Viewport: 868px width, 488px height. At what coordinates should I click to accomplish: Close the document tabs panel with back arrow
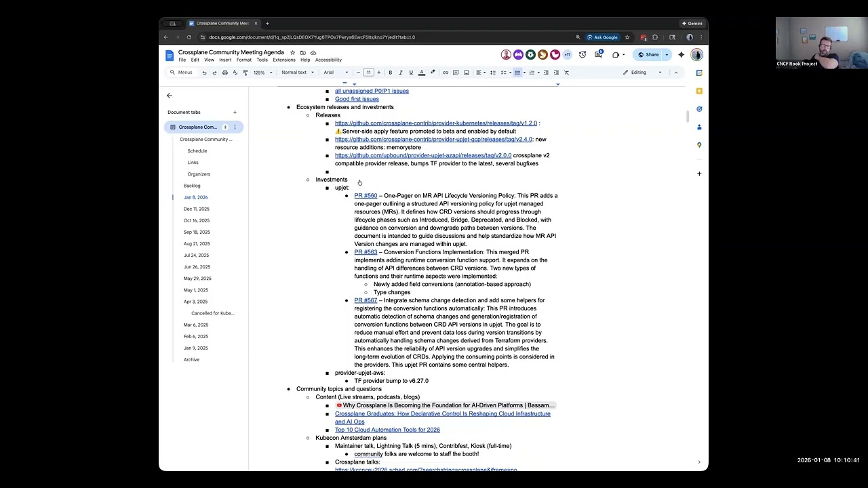tap(170, 96)
